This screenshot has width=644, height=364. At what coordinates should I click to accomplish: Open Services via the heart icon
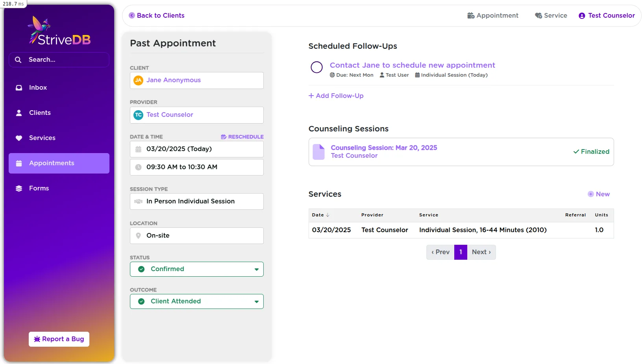tap(19, 138)
